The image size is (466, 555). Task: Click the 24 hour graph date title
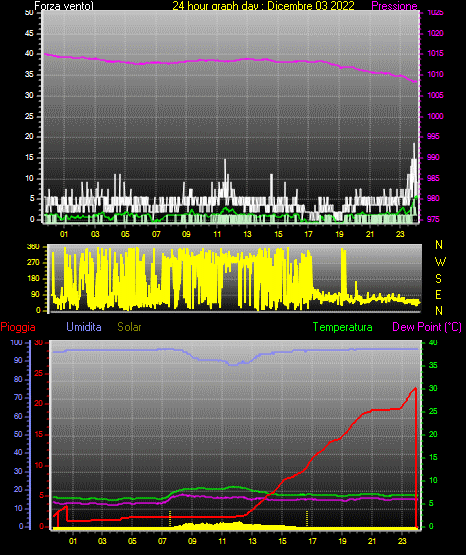pyautogui.click(x=263, y=6)
